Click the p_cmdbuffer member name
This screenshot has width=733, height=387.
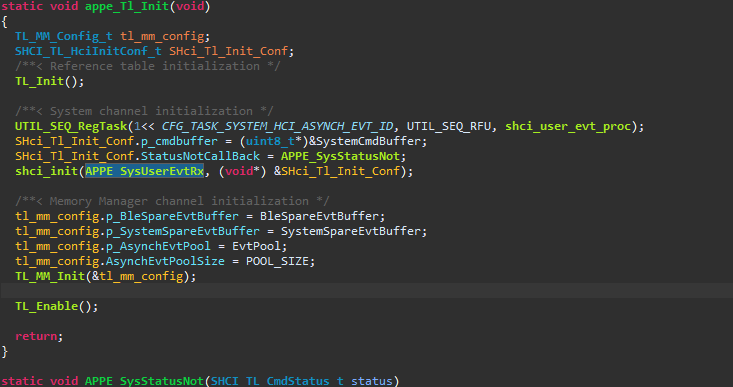pyautogui.click(x=179, y=141)
